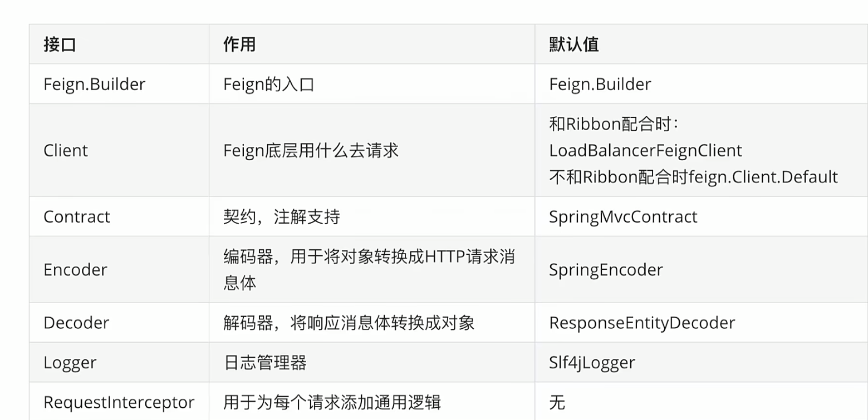Click the Decoder interface cell

tap(76, 323)
